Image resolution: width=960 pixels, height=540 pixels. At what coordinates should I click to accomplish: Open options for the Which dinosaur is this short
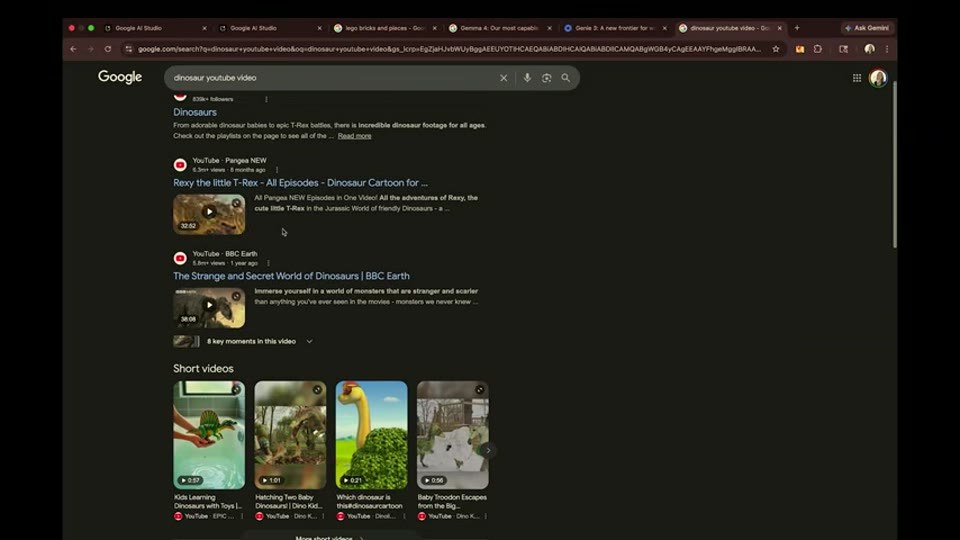405,516
